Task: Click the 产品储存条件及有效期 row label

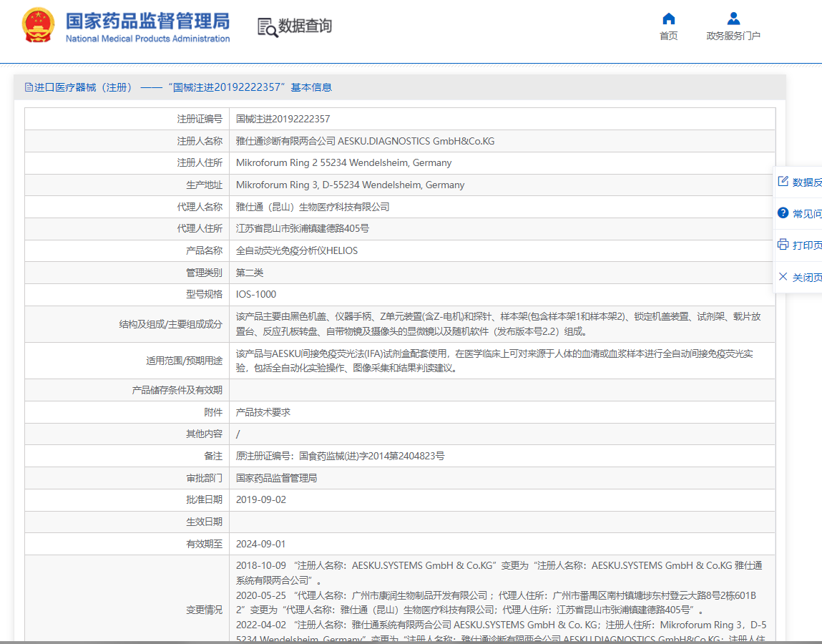Action: [x=177, y=390]
